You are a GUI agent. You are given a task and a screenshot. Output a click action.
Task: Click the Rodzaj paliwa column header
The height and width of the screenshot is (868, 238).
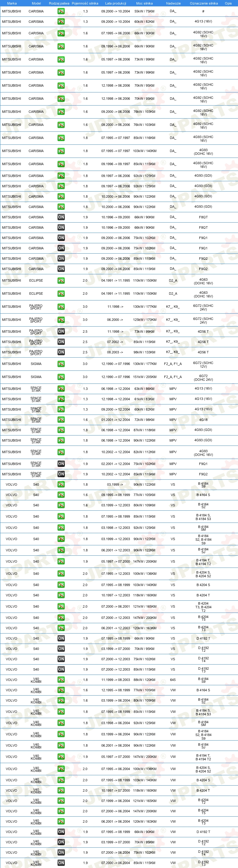point(59,3)
